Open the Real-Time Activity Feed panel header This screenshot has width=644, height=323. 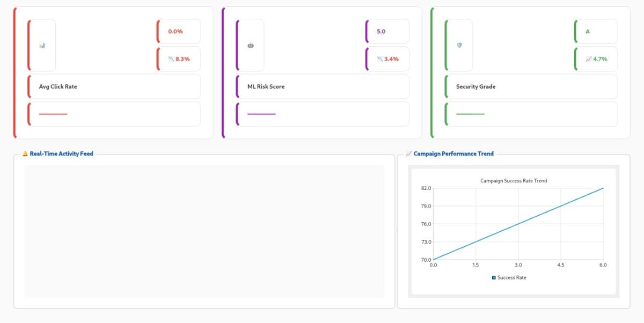[61, 153]
